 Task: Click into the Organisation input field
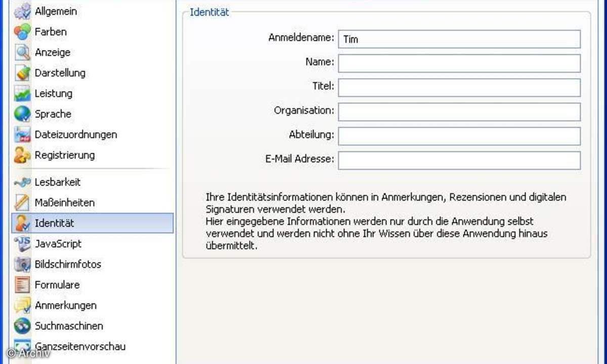click(459, 112)
